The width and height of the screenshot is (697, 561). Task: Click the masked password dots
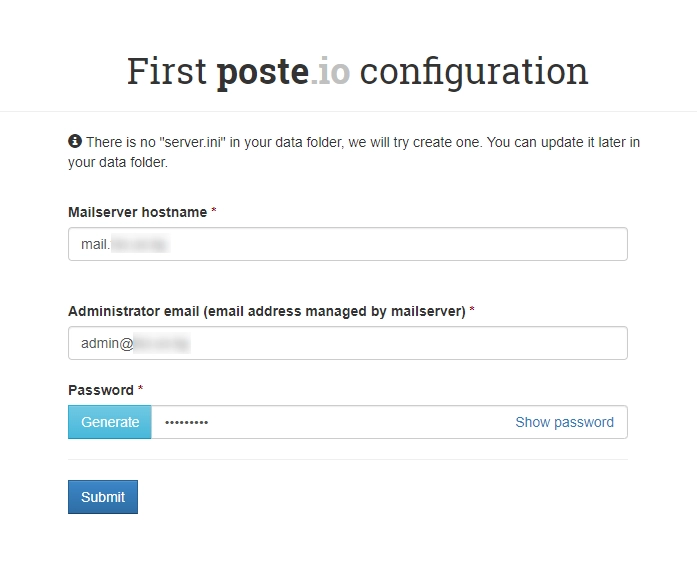[x=187, y=423]
